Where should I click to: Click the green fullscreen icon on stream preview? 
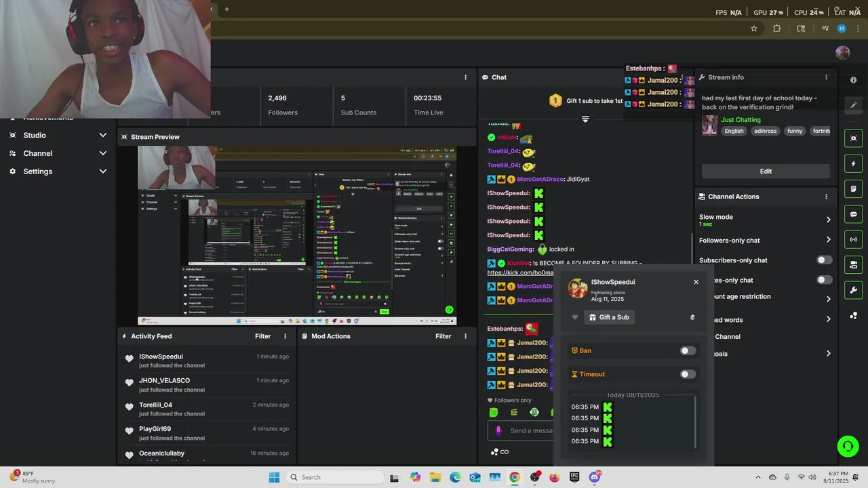[x=449, y=310]
